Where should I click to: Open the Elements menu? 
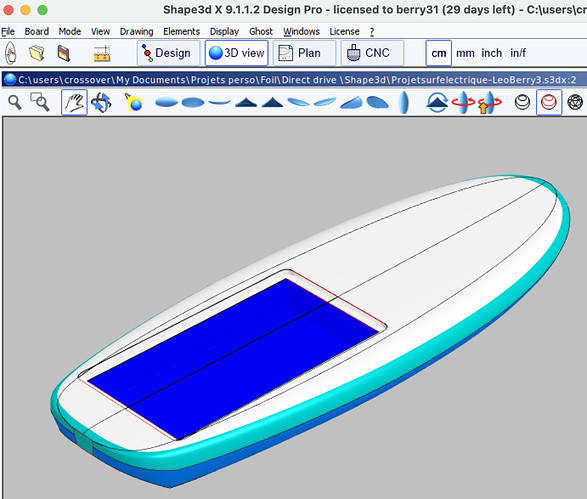pos(182,32)
